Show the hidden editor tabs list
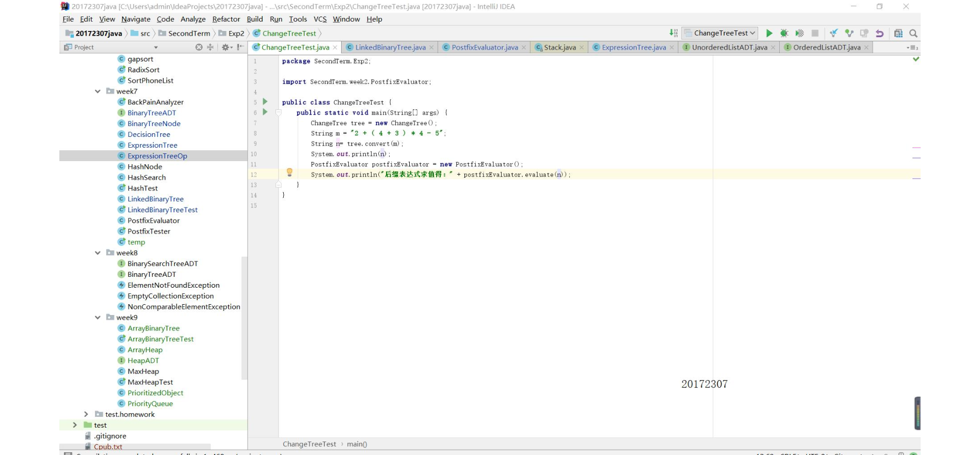The width and height of the screenshot is (980, 455). (x=913, y=48)
